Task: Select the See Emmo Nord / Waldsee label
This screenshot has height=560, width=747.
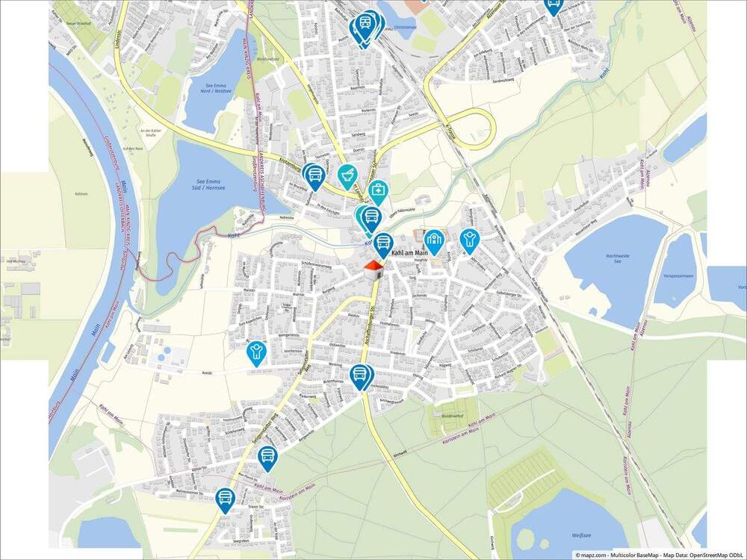Action: (209, 87)
